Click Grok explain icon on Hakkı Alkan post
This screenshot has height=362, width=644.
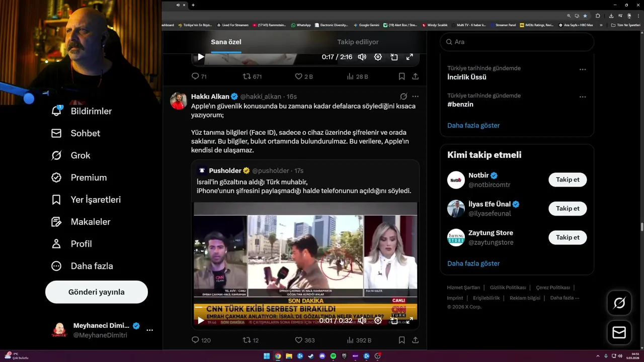click(x=404, y=97)
